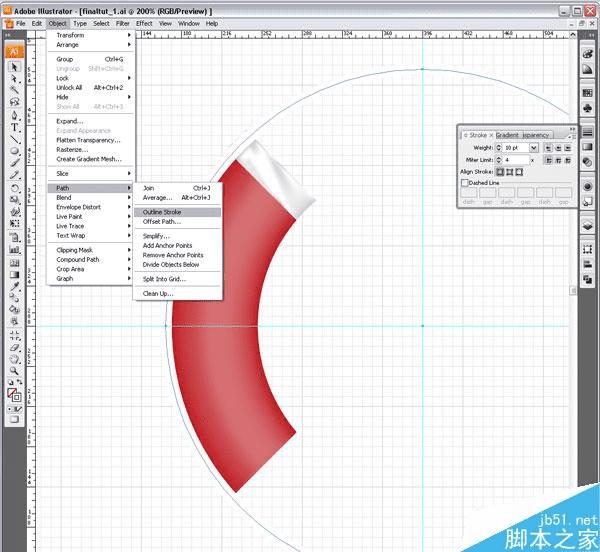
Task: Select the Pen tool
Action: coord(14,115)
